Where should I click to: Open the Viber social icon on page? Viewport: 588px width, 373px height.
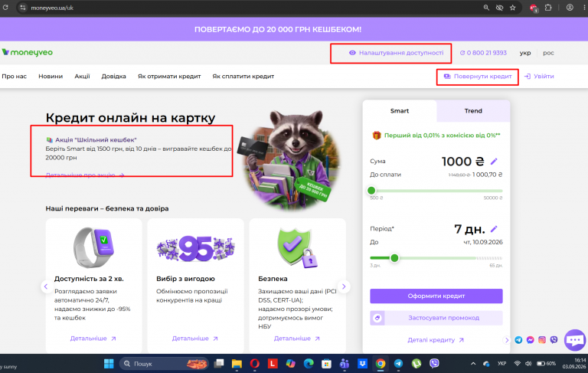coord(554,340)
